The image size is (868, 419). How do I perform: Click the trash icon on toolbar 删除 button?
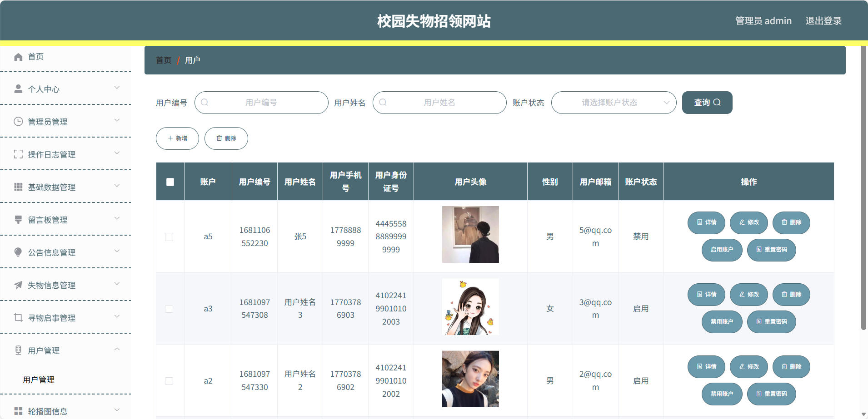219,138
